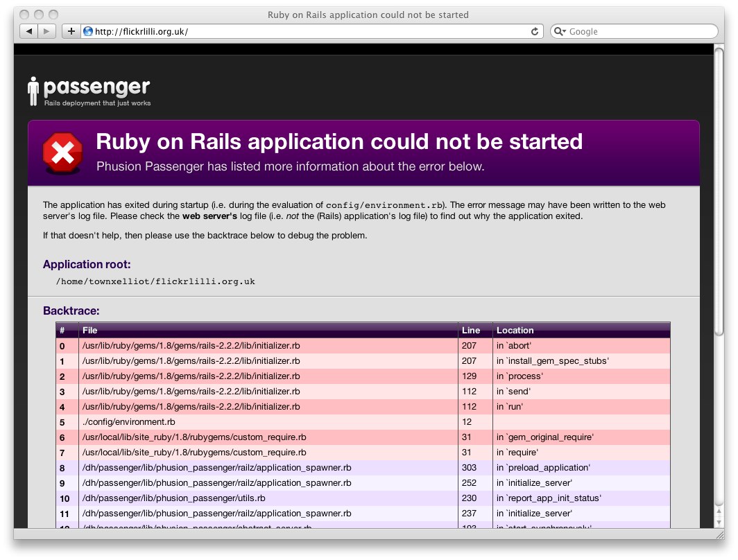Click the file path ending utils.rb
Viewport: 738px width, 560px height.
coord(173,498)
